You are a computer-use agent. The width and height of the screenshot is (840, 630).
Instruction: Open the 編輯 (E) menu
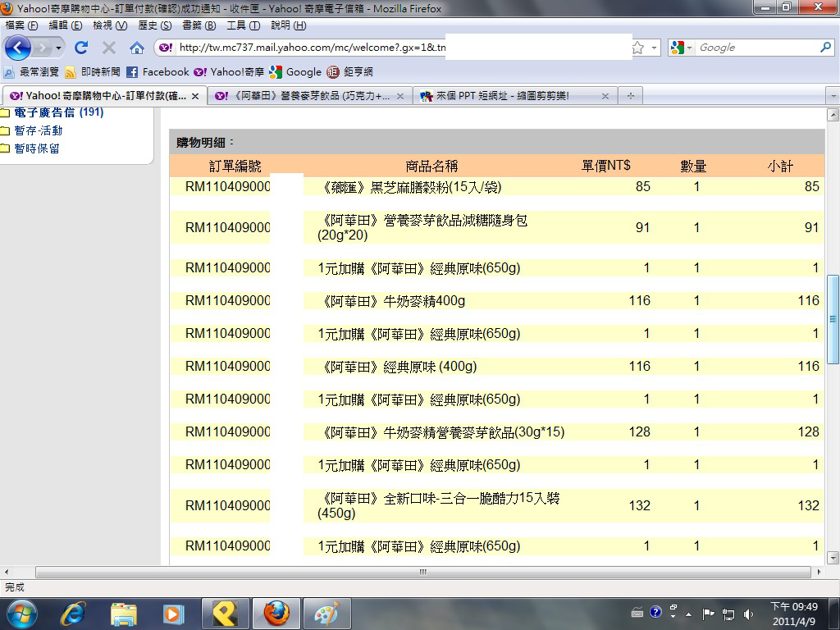(x=66, y=25)
